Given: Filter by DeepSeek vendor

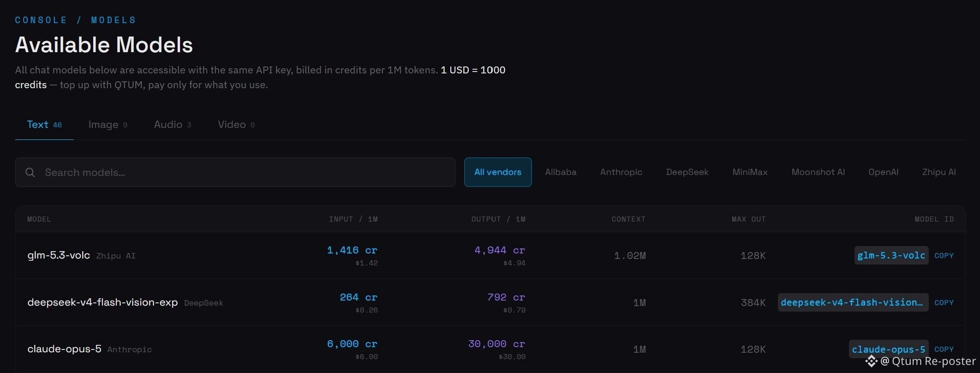Looking at the screenshot, I should [x=687, y=172].
